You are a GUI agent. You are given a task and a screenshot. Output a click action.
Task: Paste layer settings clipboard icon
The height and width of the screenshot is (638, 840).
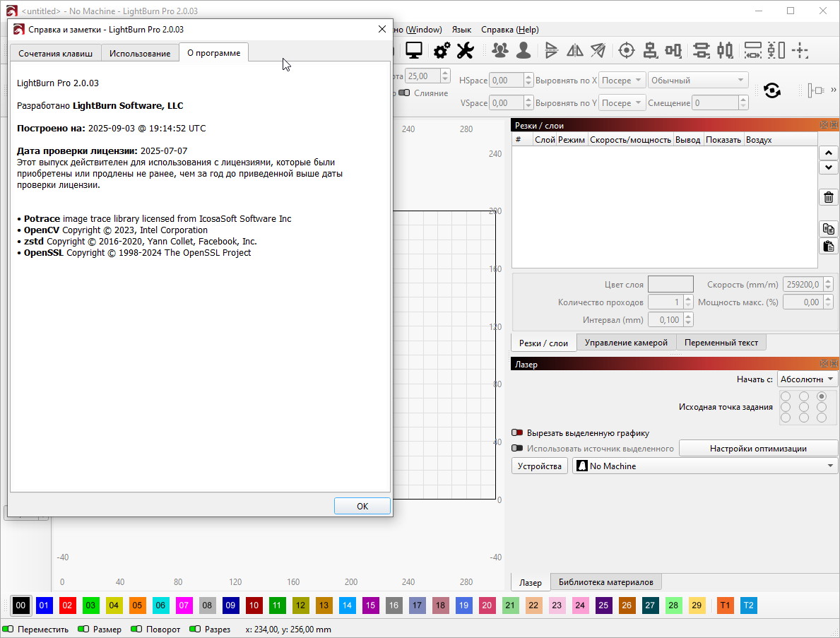click(828, 246)
